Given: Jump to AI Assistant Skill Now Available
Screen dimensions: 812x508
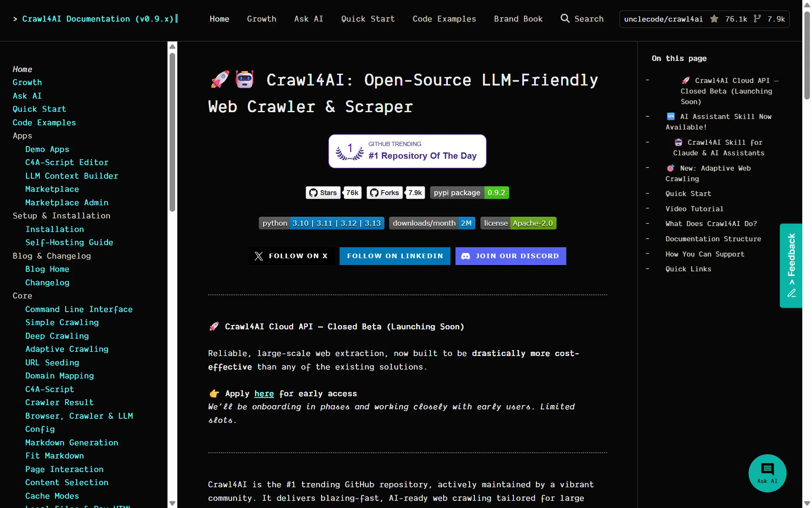Looking at the screenshot, I should click(x=719, y=122).
